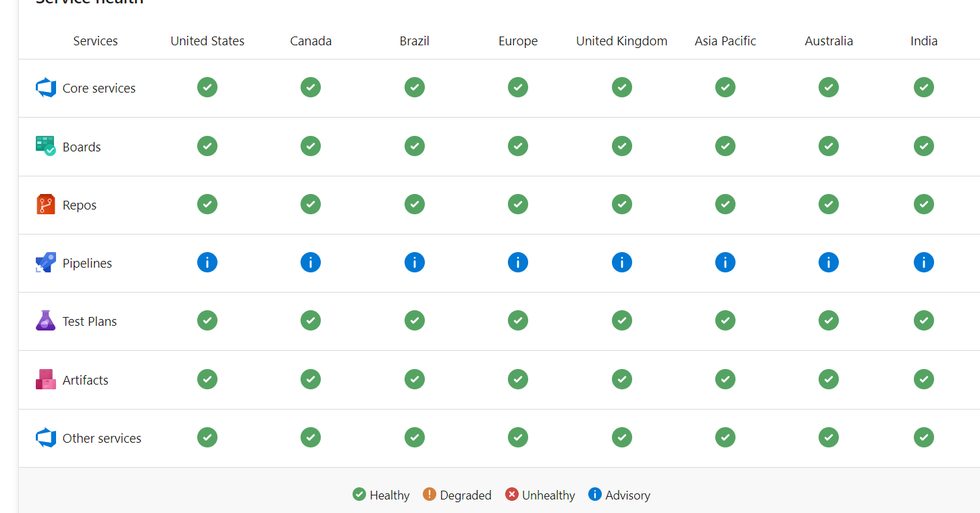This screenshot has height=513, width=980.
Task: Select the Core services icon
Action: [45, 87]
